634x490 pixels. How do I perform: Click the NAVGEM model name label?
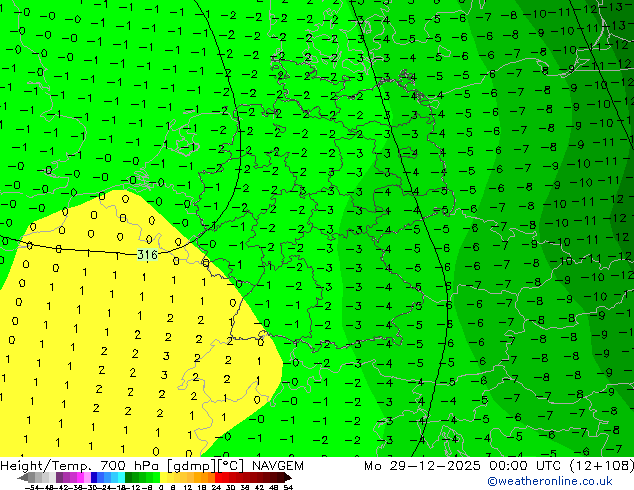(277, 466)
